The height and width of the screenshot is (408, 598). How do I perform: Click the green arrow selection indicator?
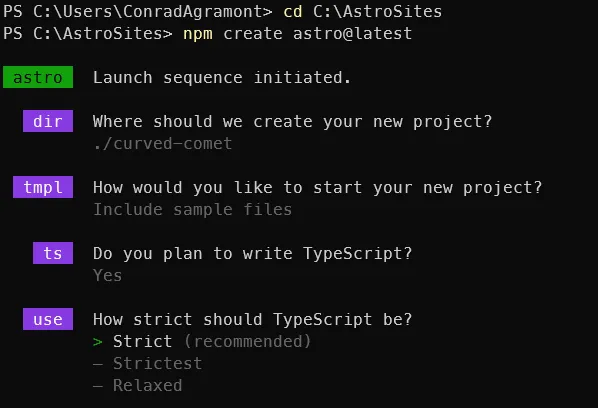[98, 342]
